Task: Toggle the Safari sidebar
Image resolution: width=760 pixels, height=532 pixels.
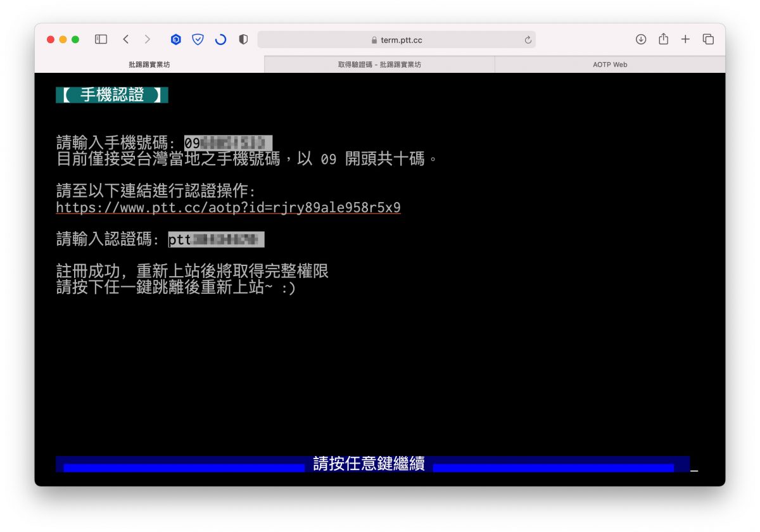Action: [x=101, y=39]
